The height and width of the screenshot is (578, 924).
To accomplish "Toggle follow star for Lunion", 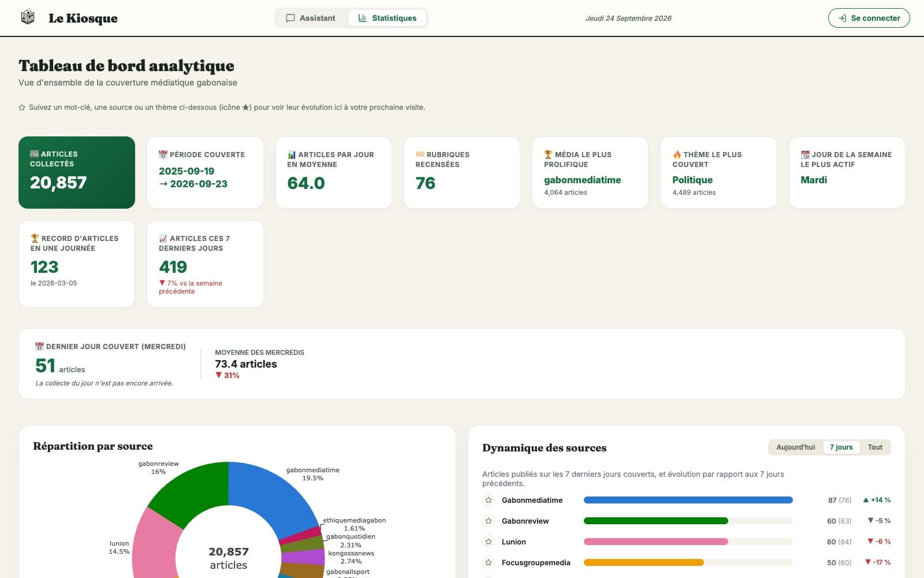I will coord(489,542).
